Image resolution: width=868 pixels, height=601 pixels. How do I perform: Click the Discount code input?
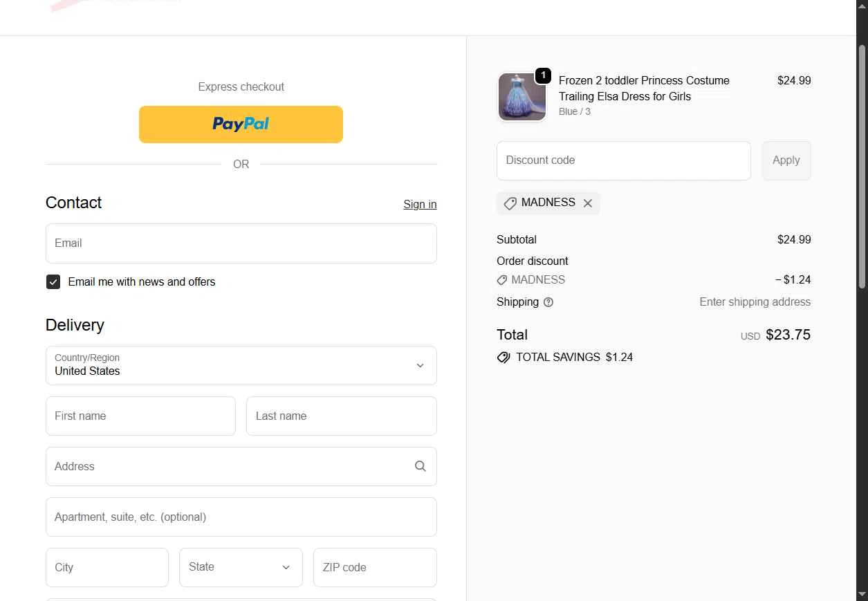[624, 160]
